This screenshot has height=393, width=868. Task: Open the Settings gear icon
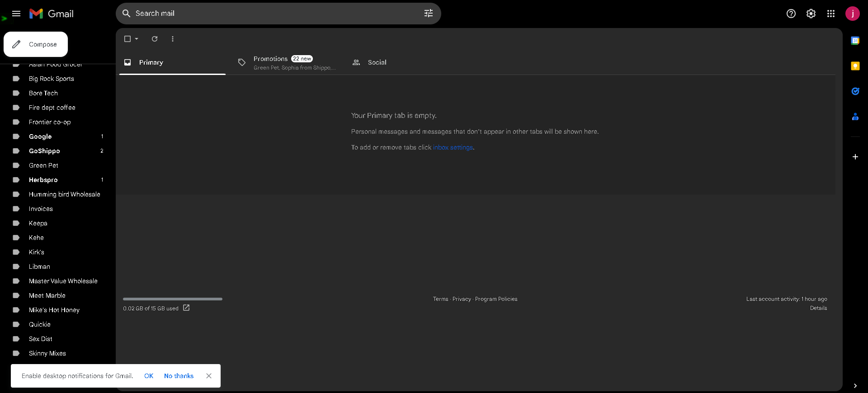(x=811, y=14)
